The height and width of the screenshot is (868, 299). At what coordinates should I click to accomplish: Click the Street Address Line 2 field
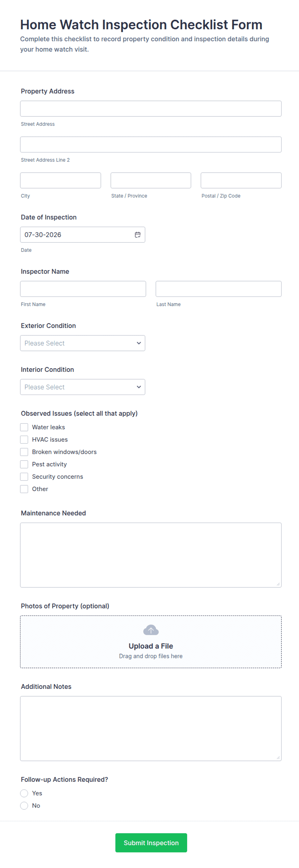tap(151, 144)
